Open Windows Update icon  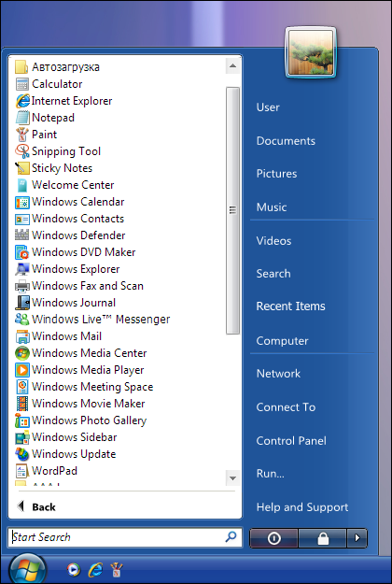pos(22,454)
